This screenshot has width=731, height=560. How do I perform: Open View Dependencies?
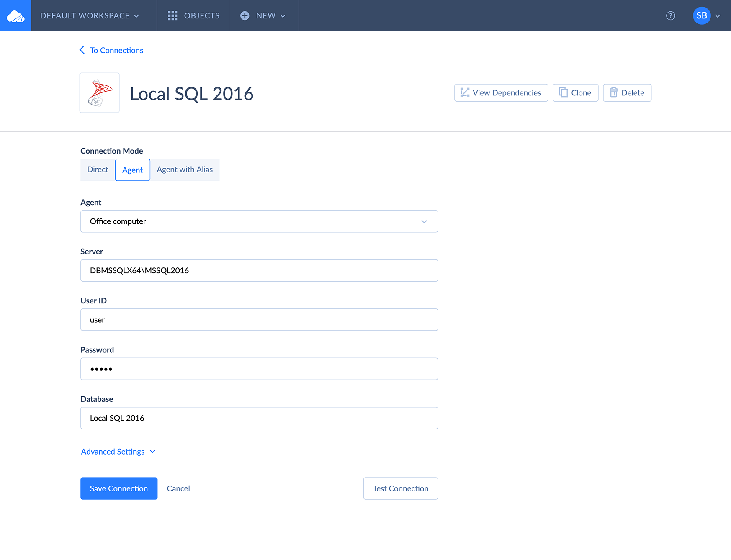(x=501, y=93)
